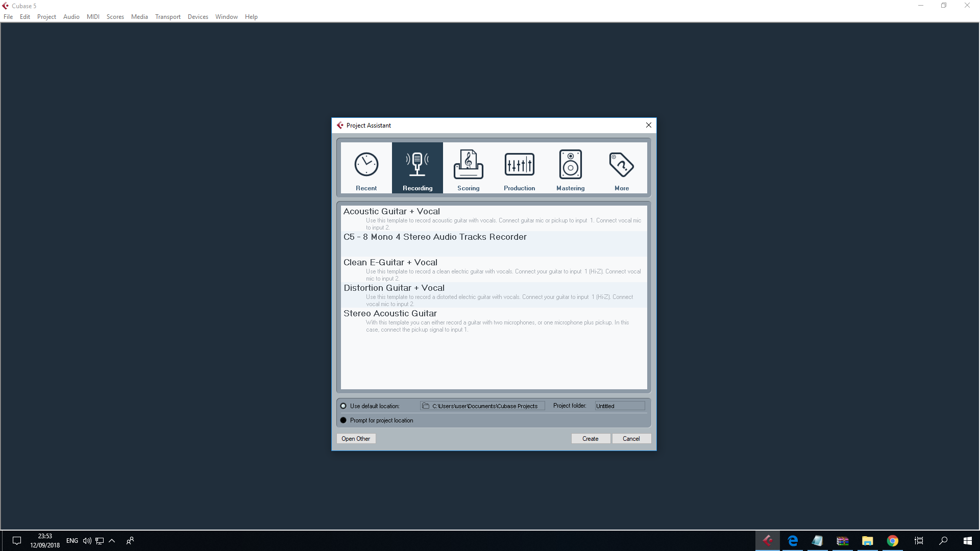Select the Stereo Acoustic Guitar template
The height and width of the screenshot is (551, 980).
click(x=390, y=314)
